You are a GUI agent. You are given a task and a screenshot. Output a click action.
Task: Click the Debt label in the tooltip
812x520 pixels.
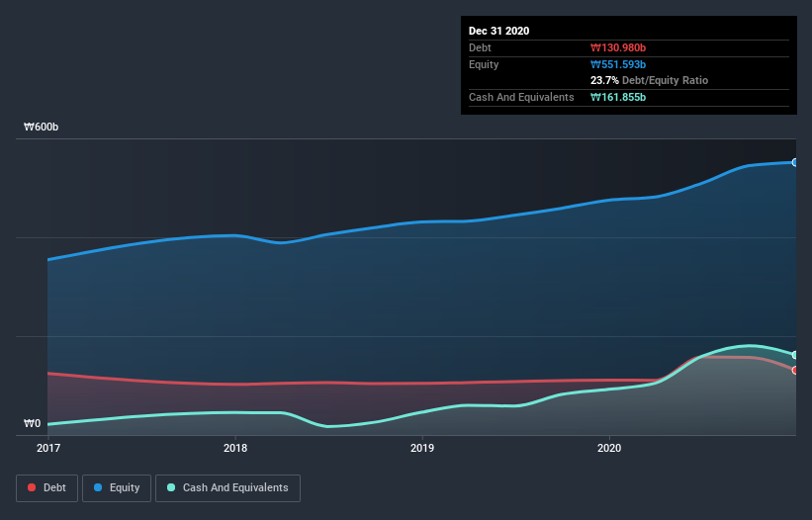click(480, 47)
